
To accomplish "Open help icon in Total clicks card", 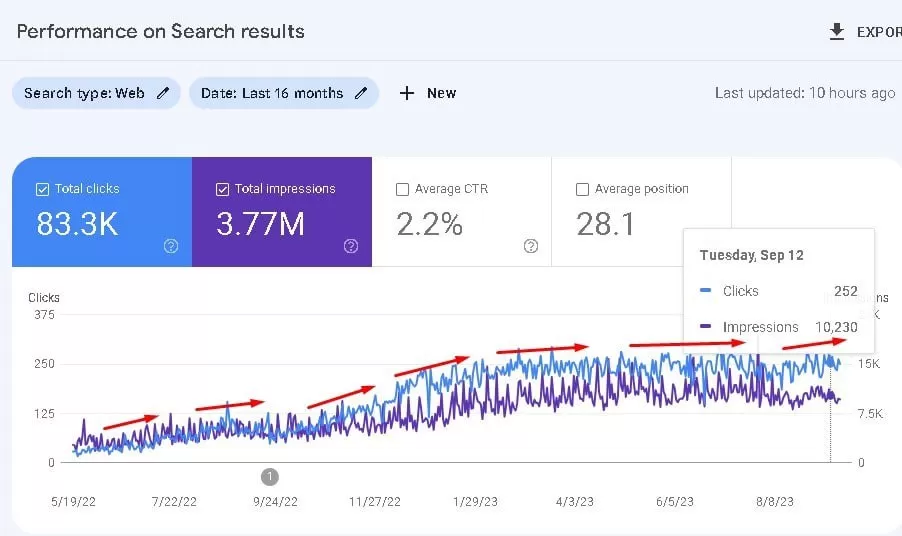I will [171, 246].
